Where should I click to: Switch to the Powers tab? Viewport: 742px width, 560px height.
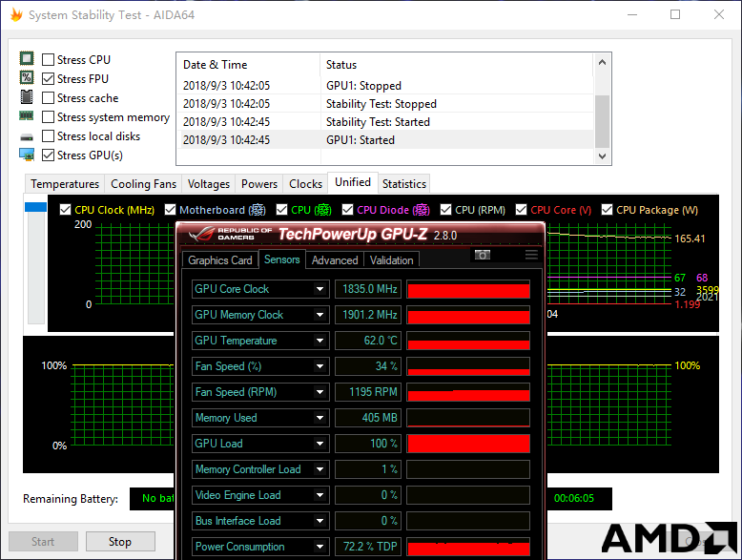coord(259,184)
